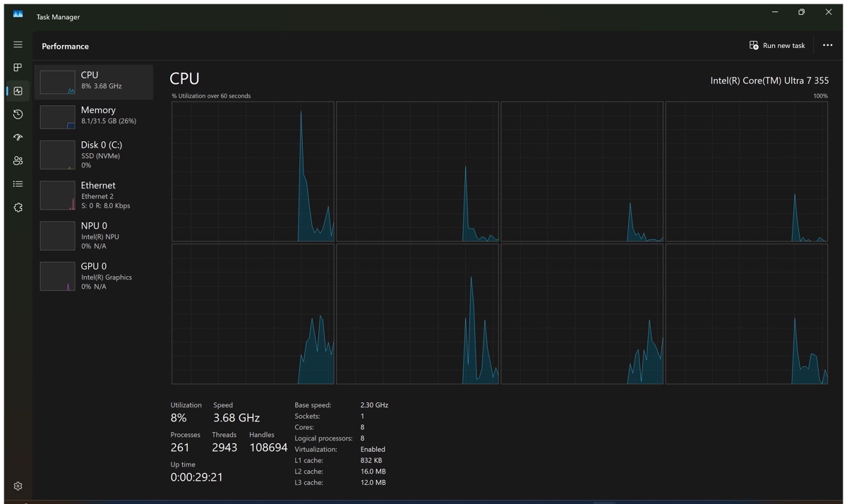Minimize the Task Manager window
This screenshot has height=504, width=847.
[x=775, y=12]
